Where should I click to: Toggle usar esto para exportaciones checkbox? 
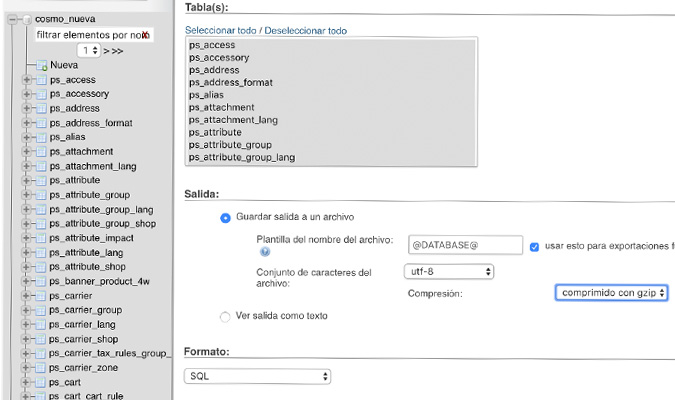pos(534,247)
